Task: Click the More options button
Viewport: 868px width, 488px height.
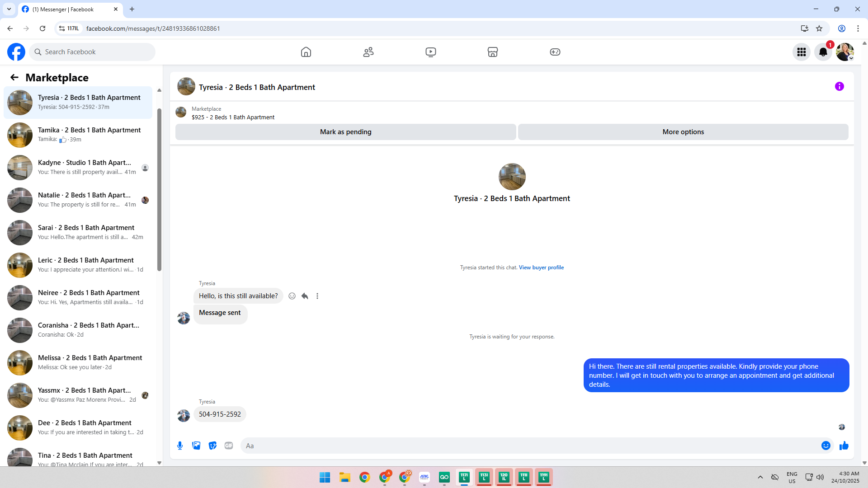Action: coord(683,132)
